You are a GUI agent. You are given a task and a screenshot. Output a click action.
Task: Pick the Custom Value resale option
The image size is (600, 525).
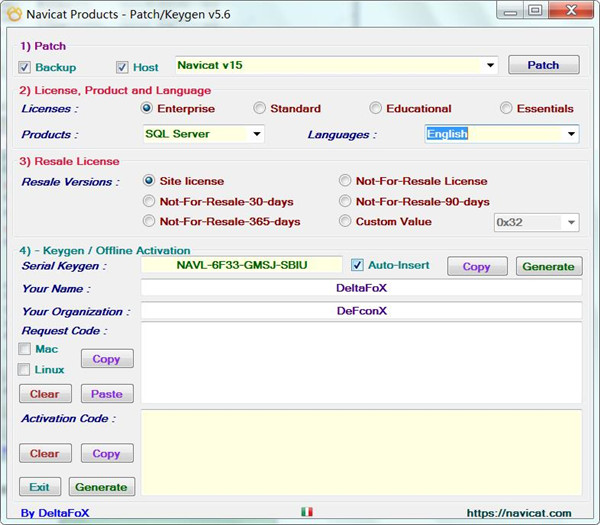pos(346,221)
